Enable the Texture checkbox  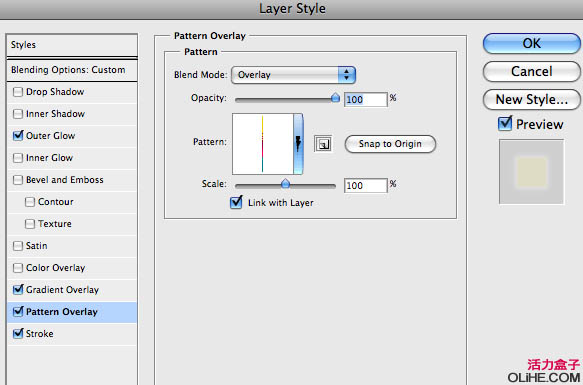tap(30, 224)
